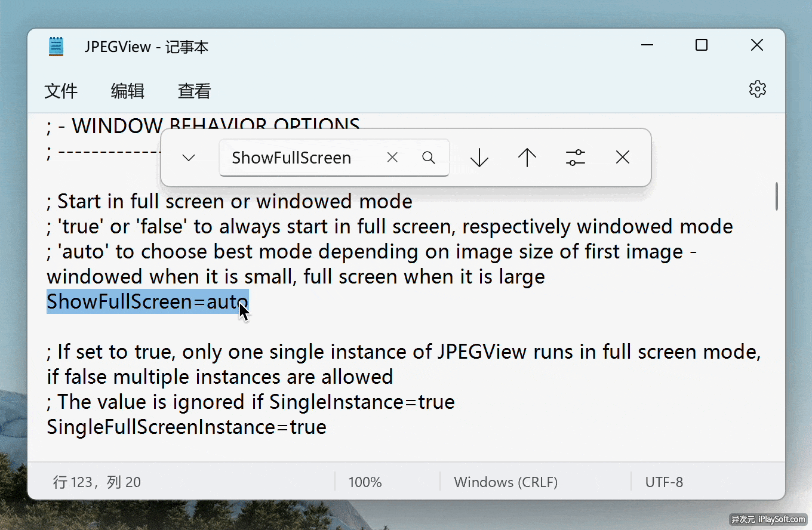812x530 pixels.
Task: Click 行 123，列 20 position indicator
Action: (97, 482)
